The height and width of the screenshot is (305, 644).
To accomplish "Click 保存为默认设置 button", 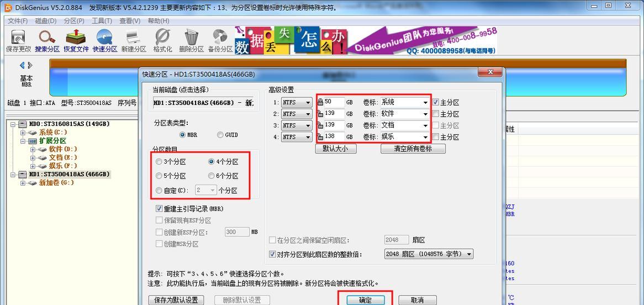I will tap(176, 300).
